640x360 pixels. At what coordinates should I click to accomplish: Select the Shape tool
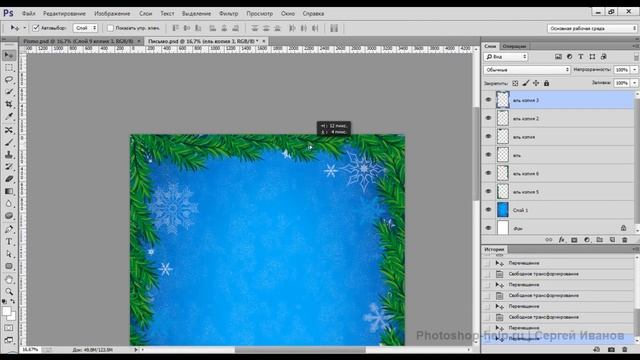click(x=9, y=266)
